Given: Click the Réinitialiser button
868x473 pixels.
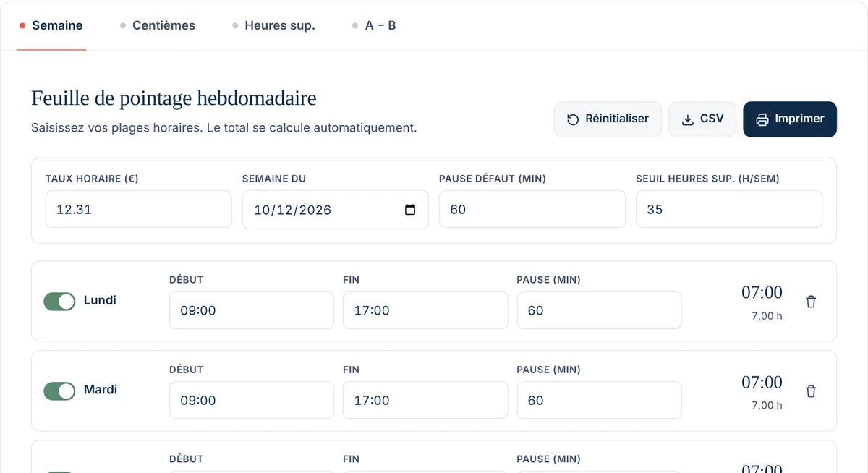Looking at the screenshot, I should coord(608,119).
